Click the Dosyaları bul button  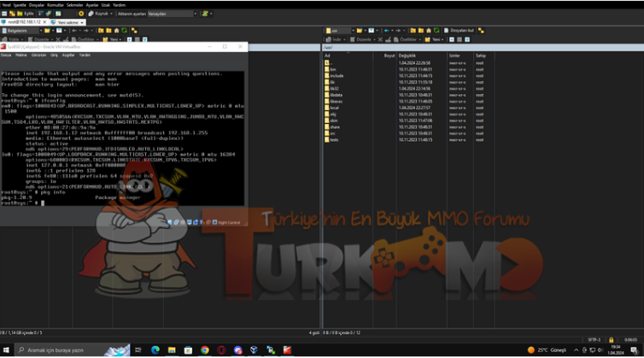coord(459,31)
